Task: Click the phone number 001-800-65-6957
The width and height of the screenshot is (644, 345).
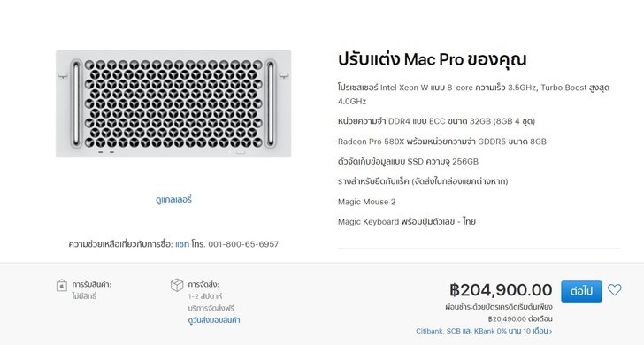Action: coord(243,244)
